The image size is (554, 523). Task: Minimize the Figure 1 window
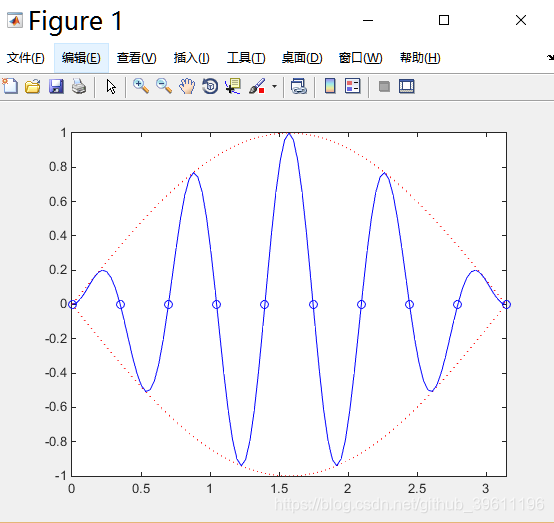tap(368, 20)
